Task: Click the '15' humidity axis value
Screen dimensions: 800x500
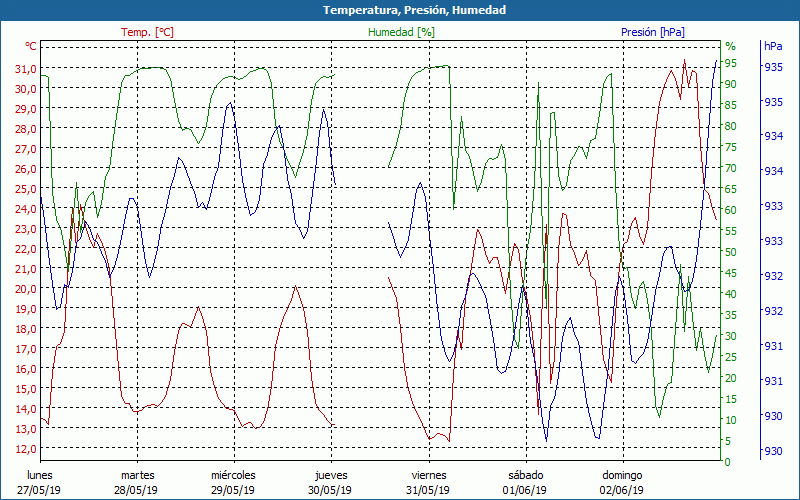Action: click(731, 398)
